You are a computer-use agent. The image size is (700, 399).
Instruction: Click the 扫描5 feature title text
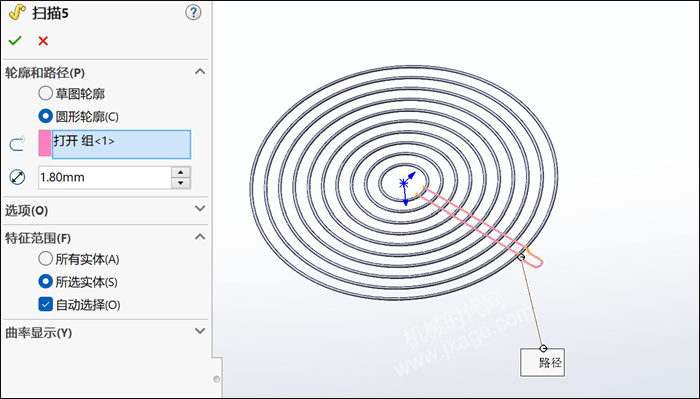(50, 13)
